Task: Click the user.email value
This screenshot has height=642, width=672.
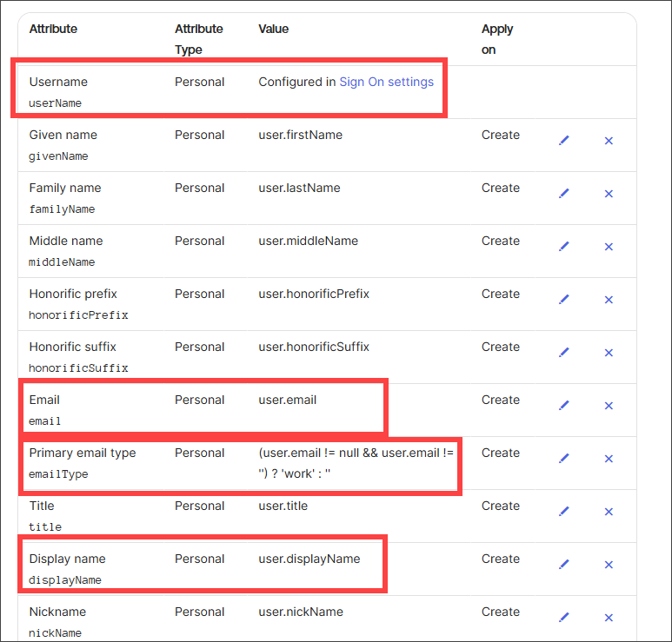Action: click(x=287, y=400)
